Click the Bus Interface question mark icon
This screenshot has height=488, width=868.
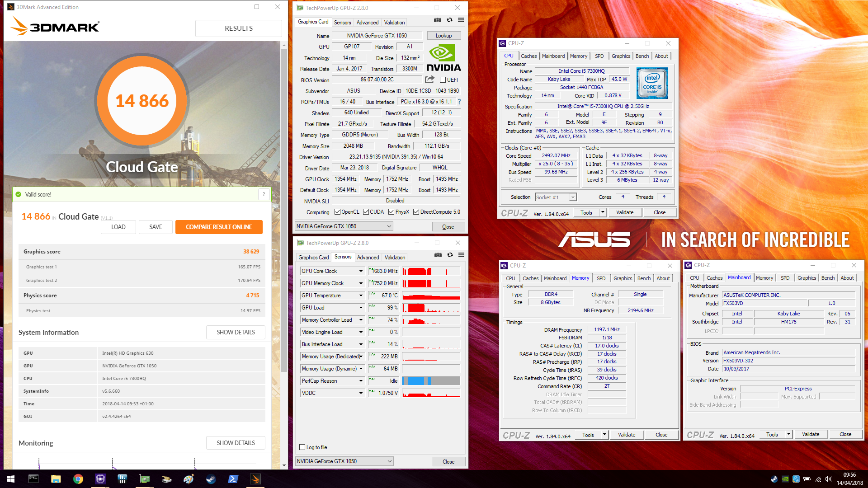(x=459, y=102)
